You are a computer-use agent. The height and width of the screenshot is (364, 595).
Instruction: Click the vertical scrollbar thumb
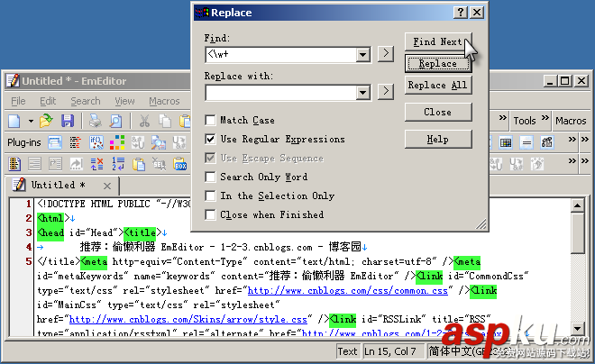pos(578,233)
